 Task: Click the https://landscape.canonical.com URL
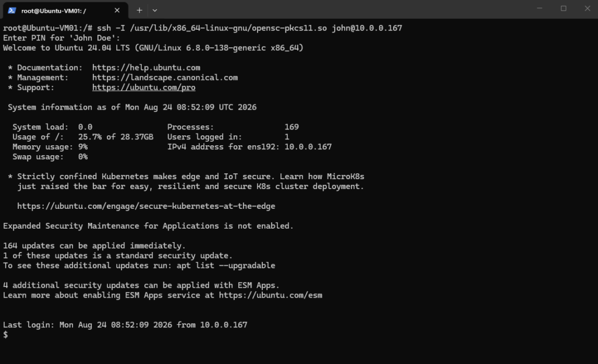165,78
